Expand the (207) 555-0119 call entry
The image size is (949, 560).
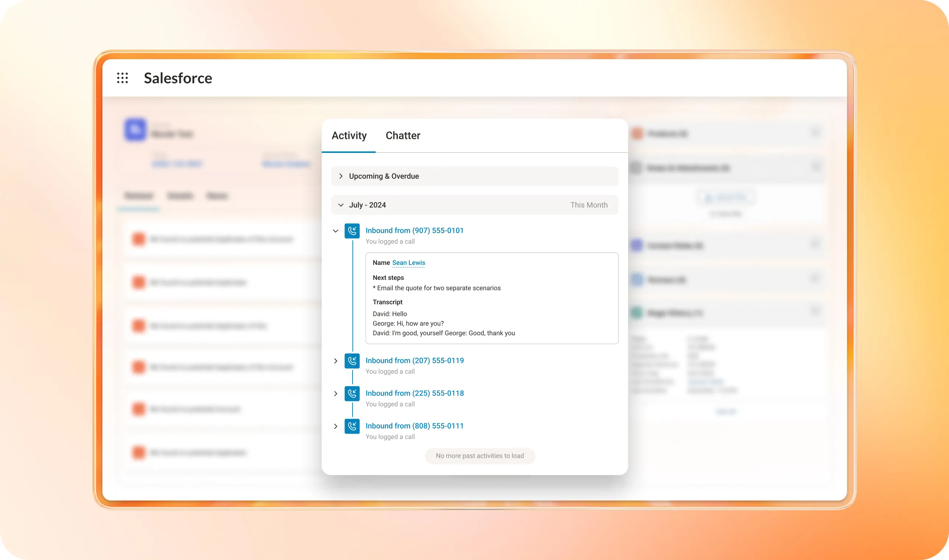pos(336,361)
